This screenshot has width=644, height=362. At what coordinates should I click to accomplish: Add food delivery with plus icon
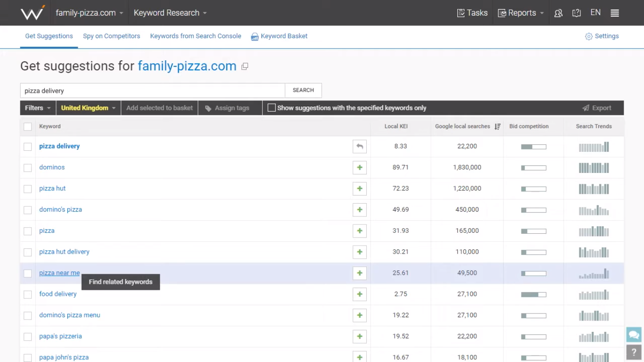[360, 294]
